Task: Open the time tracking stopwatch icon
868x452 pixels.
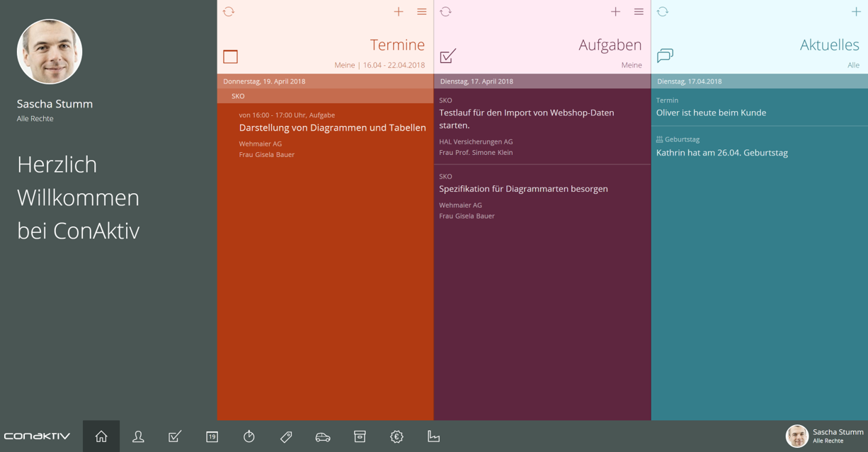Action: pos(249,436)
